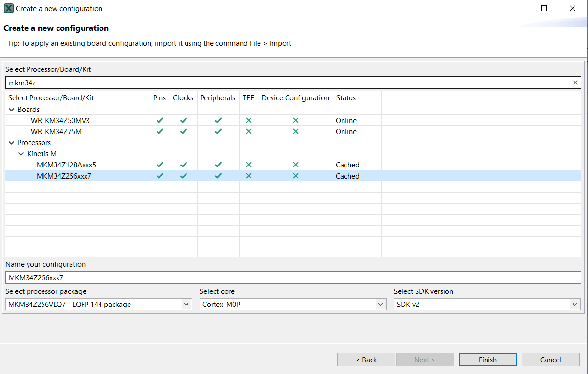The image size is (588, 374).
Task: Click Pins checkmark for MKM34Z256xxx7 row
Action: [x=160, y=176]
